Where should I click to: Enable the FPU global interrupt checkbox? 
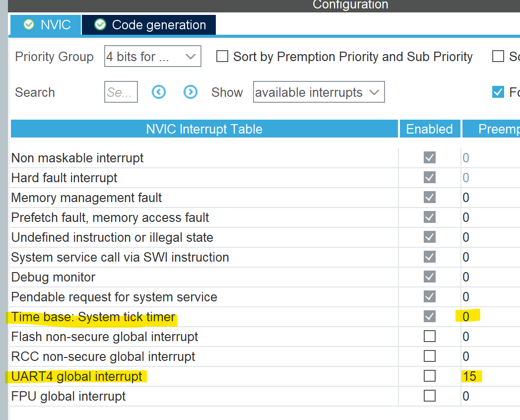[x=430, y=396]
